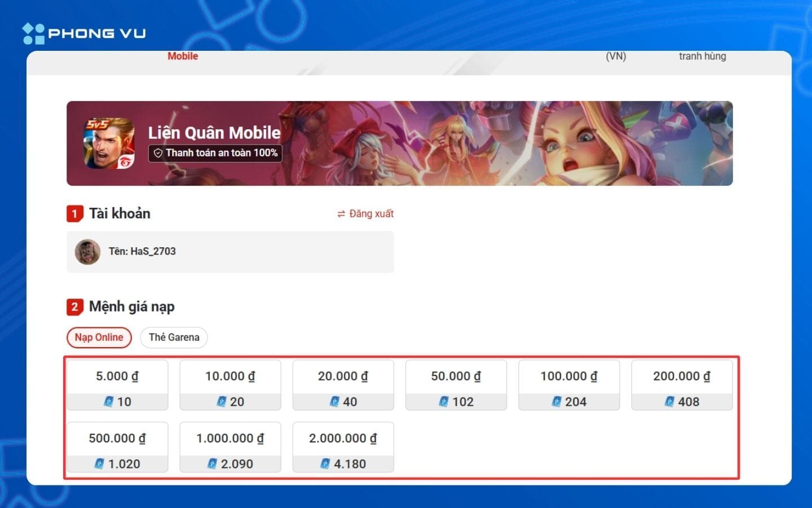Select the Nạp Online tab
812x508 pixels.
pyautogui.click(x=99, y=338)
